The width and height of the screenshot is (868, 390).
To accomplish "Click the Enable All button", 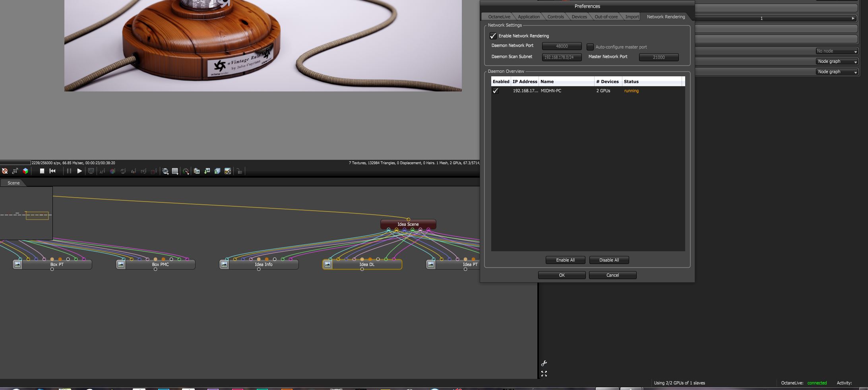I will pyautogui.click(x=565, y=260).
